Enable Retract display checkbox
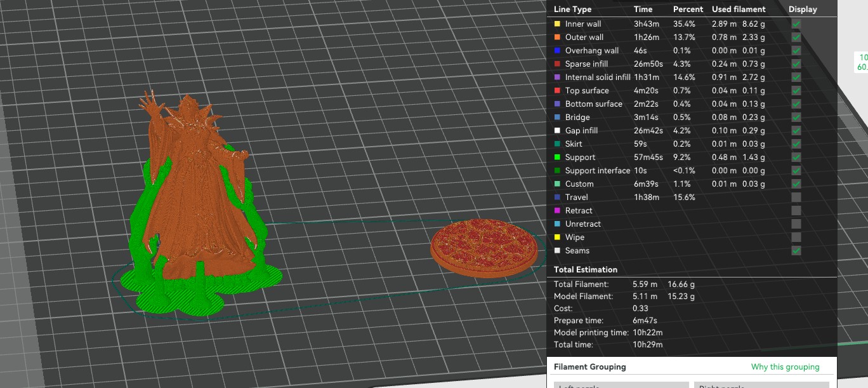Viewport: 868px width, 388px height. [796, 210]
